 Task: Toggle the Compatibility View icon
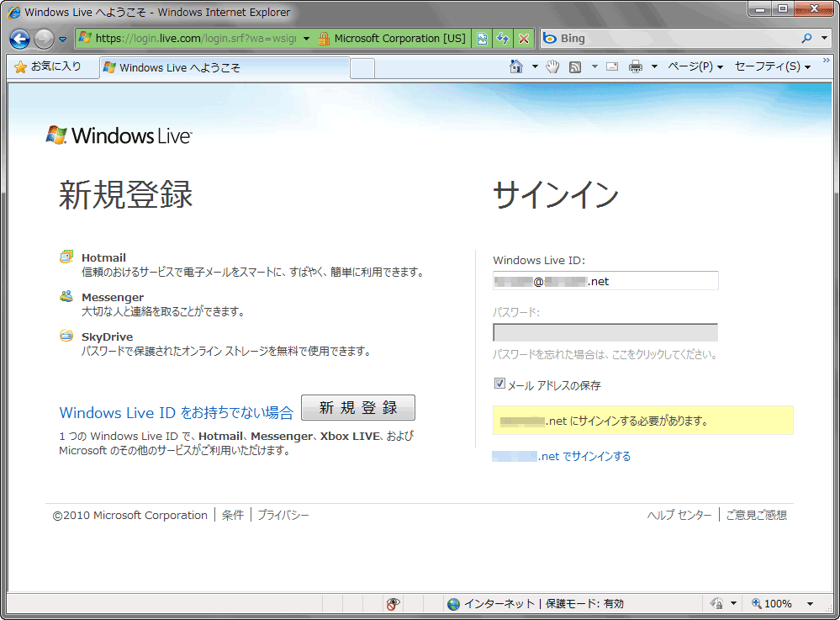tap(482, 39)
